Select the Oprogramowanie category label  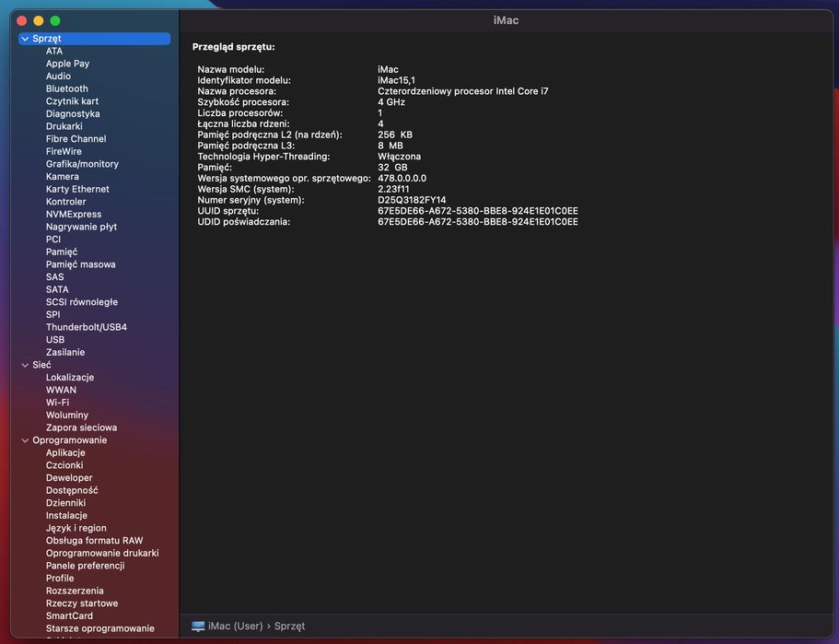(x=70, y=440)
